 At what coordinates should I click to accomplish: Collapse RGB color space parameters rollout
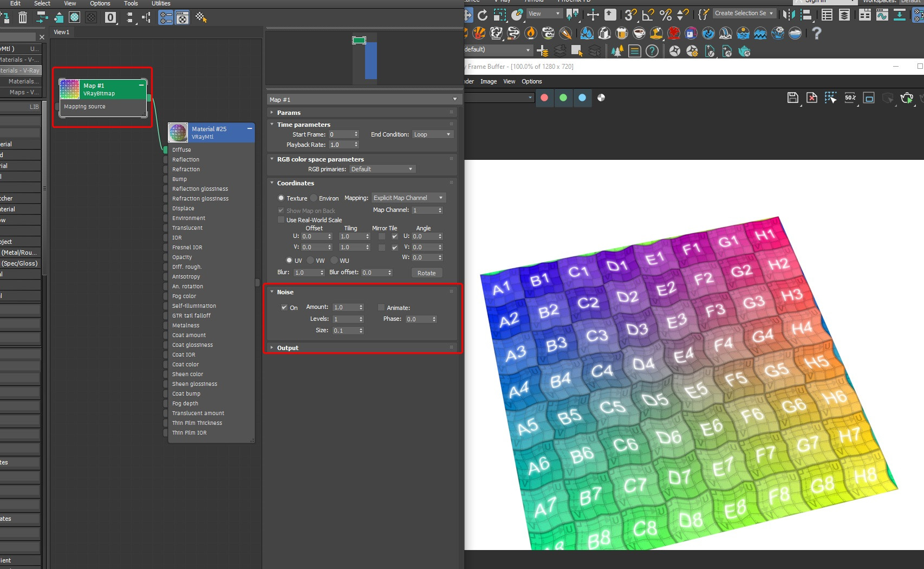tap(362, 159)
